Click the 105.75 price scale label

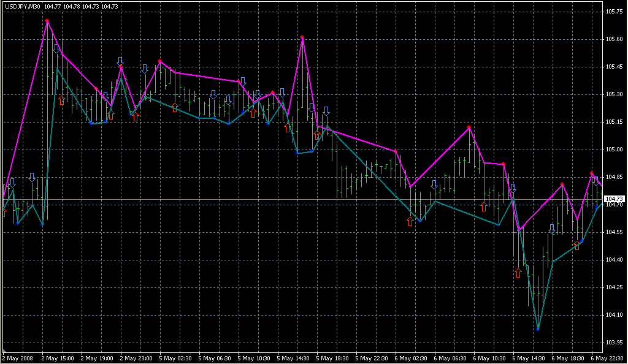[x=614, y=12]
